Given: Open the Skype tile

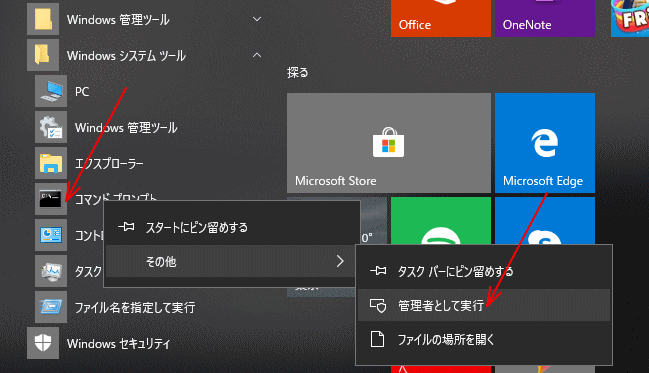Looking at the screenshot, I should click(x=545, y=221).
